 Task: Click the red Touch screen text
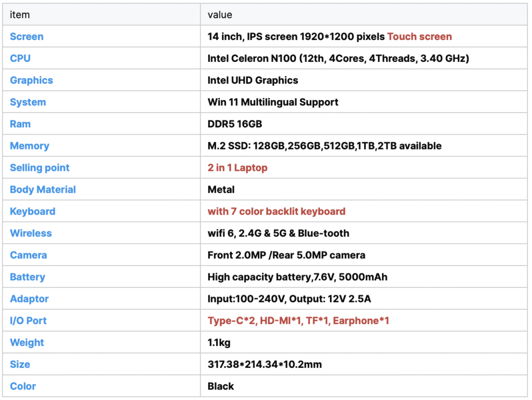pos(419,37)
